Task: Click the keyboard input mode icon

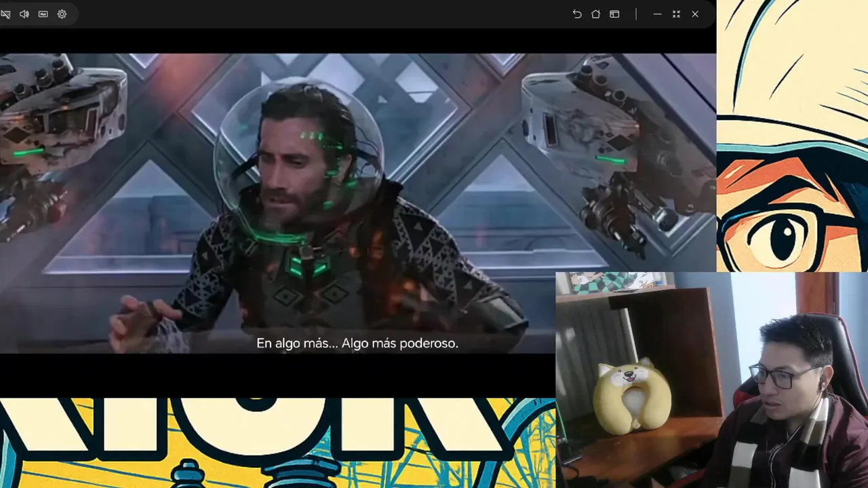Action: click(43, 14)
